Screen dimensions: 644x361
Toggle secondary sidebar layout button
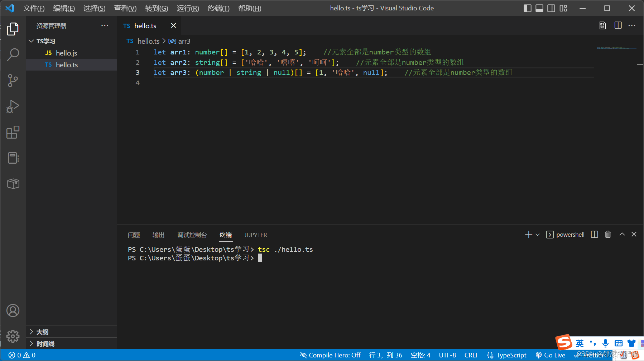551,8
